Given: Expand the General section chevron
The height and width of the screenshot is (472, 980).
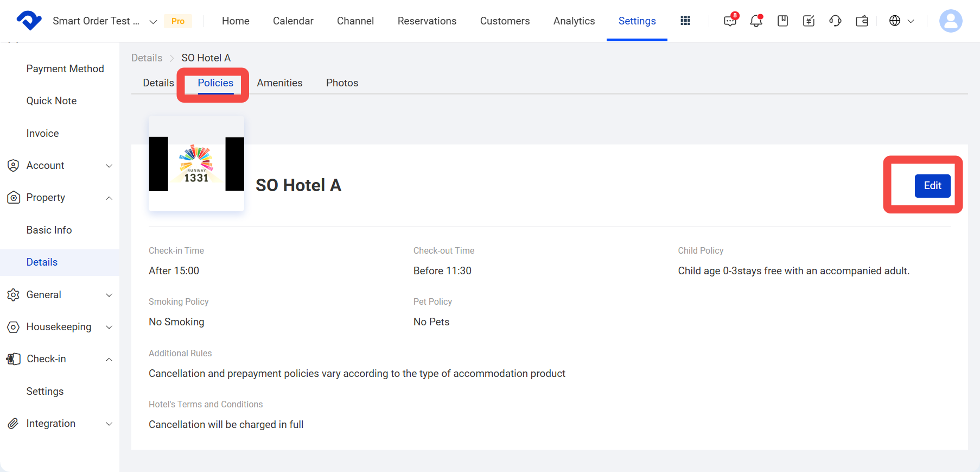Looking at the screenshot, I should tap(109, 295).
